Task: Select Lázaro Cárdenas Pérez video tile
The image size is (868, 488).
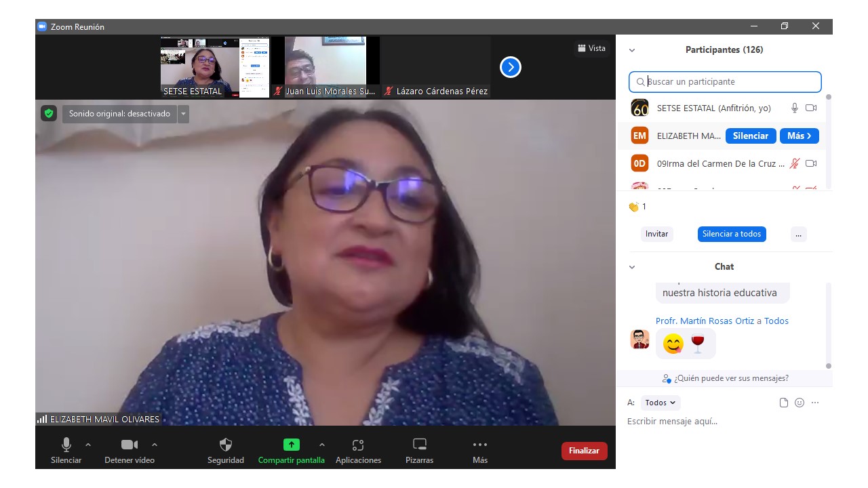Action: click(435, 67)
